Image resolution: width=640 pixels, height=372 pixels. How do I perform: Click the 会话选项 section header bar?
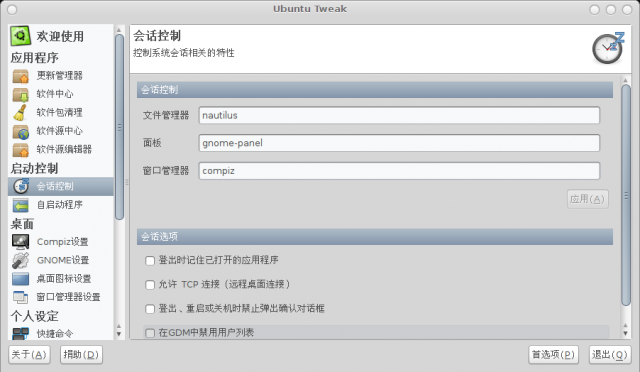coord(375,237)
